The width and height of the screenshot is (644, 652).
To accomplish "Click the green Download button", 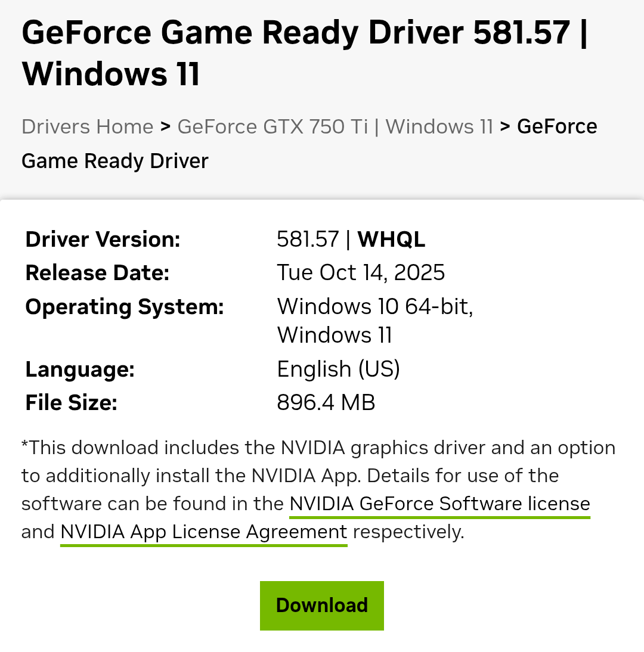I will [321, 606].
